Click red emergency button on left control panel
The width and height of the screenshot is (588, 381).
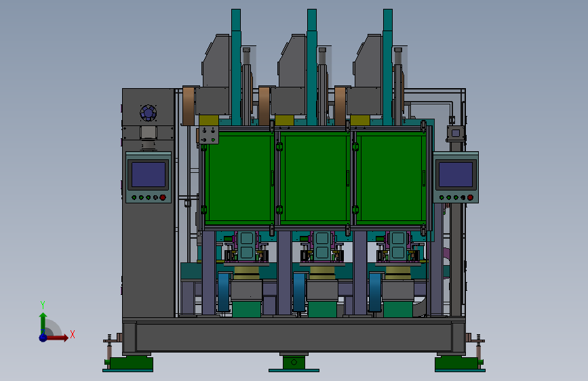(163, 197)
